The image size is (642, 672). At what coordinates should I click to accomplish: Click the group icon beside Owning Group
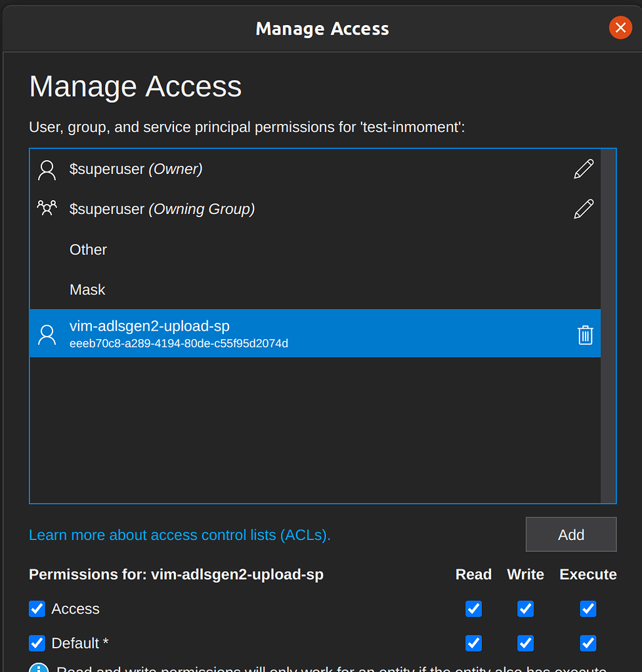(x=47, y=207)
